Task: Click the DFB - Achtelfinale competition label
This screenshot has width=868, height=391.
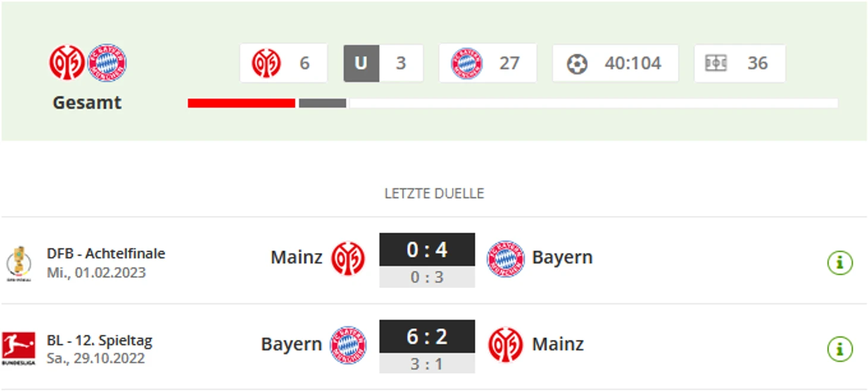Action: [x=106, y=253]
